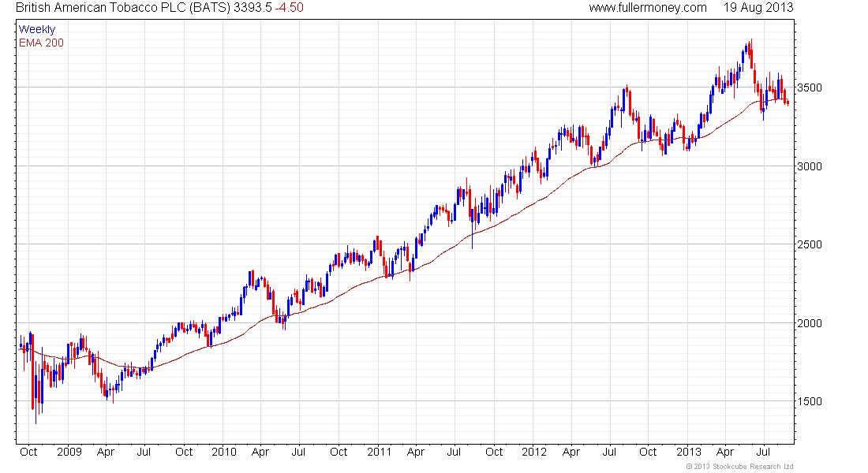Click the 2013 year axis label
This screenshot has height=473, width=868.
tap(689, 452)
